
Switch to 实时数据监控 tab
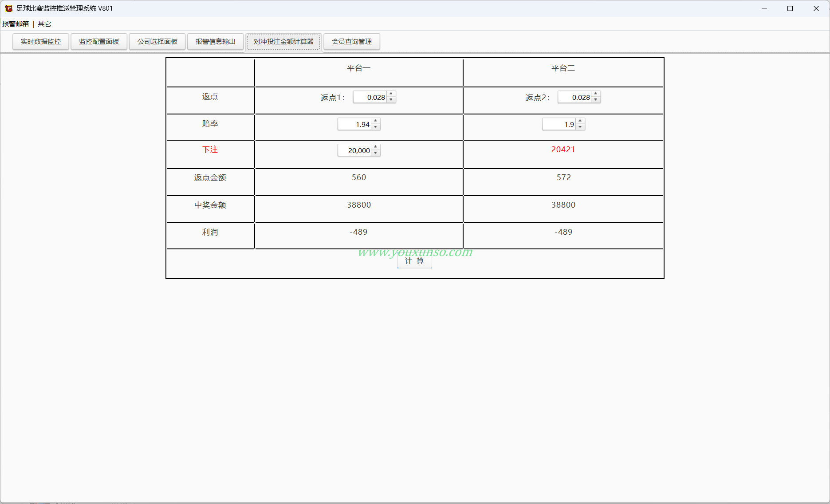click(41, 42)
